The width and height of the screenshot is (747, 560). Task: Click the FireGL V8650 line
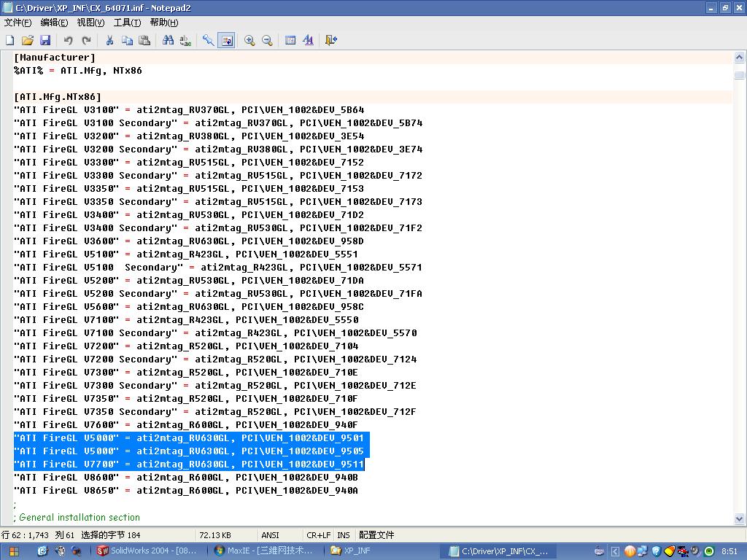186,491
